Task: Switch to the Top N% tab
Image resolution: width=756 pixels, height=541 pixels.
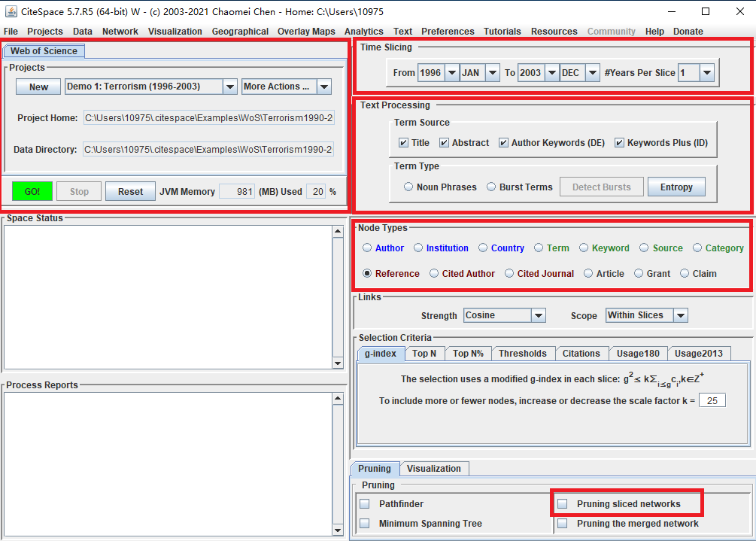Action: pos(468,354)
